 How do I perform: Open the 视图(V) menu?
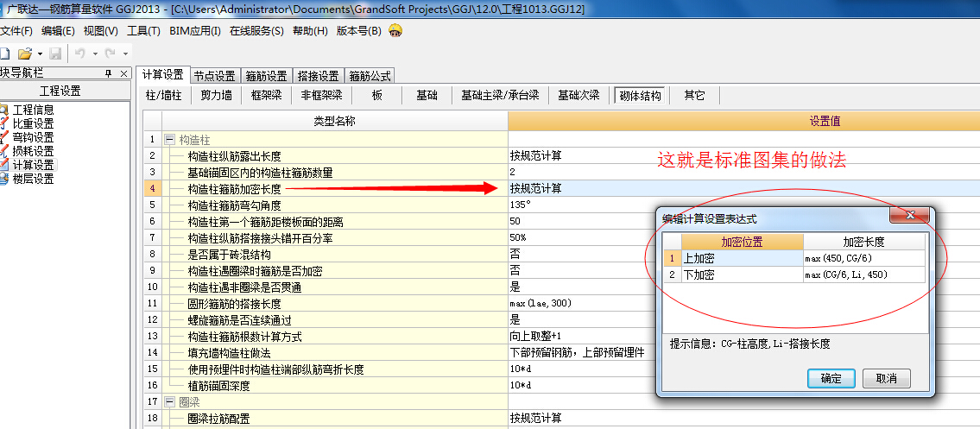point(101,30)
